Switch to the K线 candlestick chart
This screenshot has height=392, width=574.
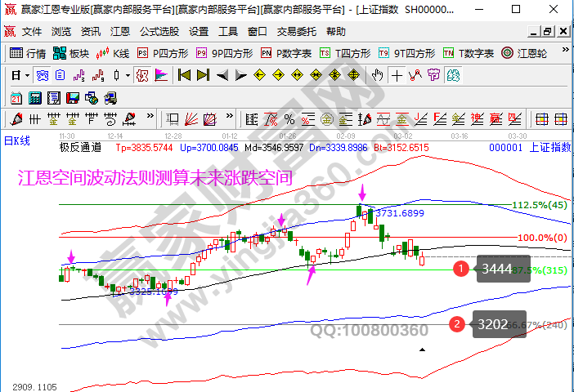coord(113,53)
